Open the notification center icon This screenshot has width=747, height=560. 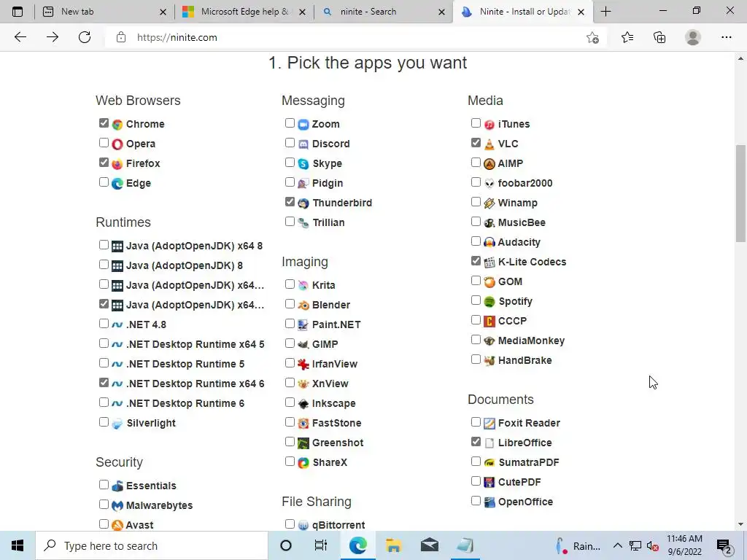(x=724, y=546)
